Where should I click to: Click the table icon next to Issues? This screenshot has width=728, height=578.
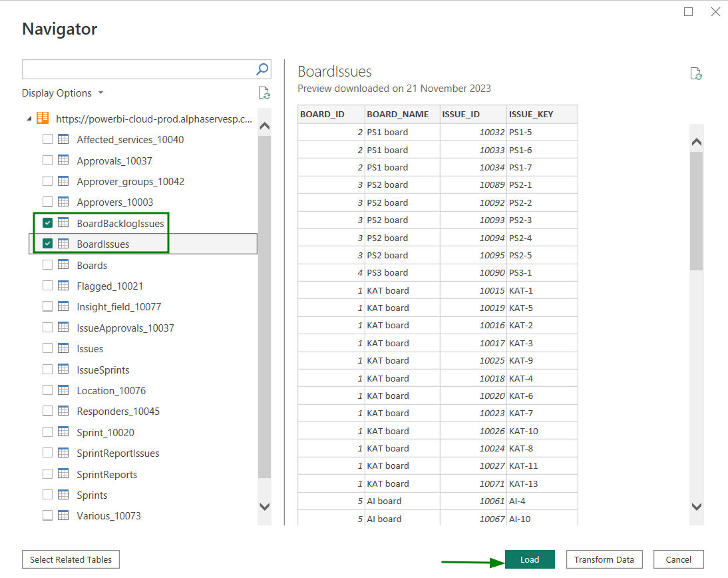[64, 348]
